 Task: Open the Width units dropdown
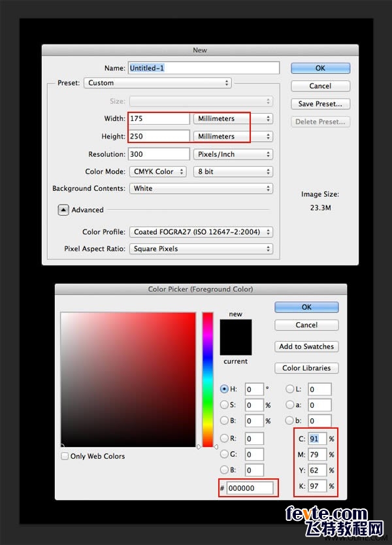233,118
